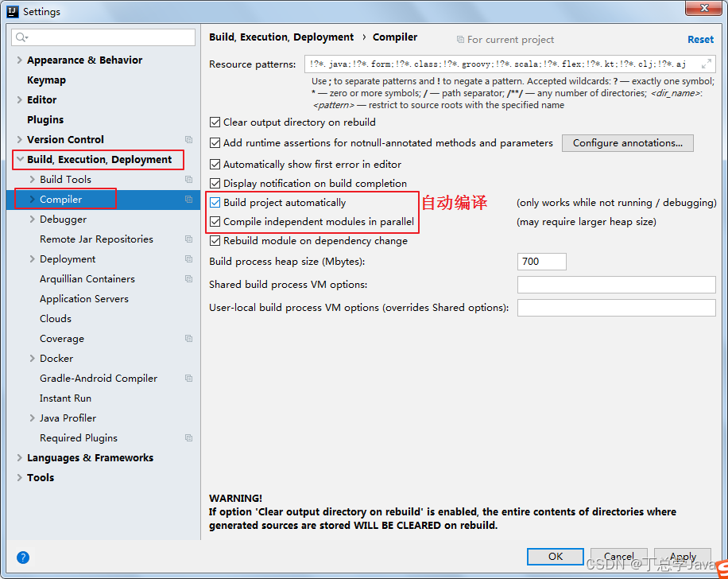Toggle Compile independent modules in parallel
The image size is (728, 579).
pyautogui.click(x=215, y=222)
